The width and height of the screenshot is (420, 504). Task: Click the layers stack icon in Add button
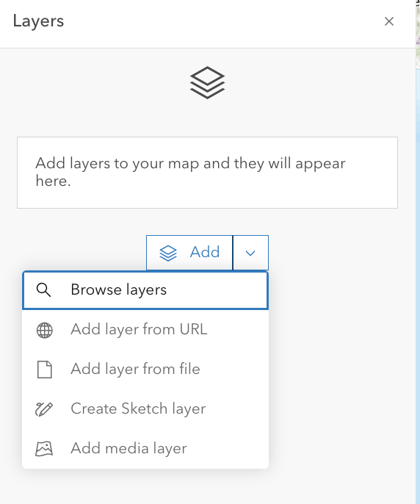click(x=168, y=253)
